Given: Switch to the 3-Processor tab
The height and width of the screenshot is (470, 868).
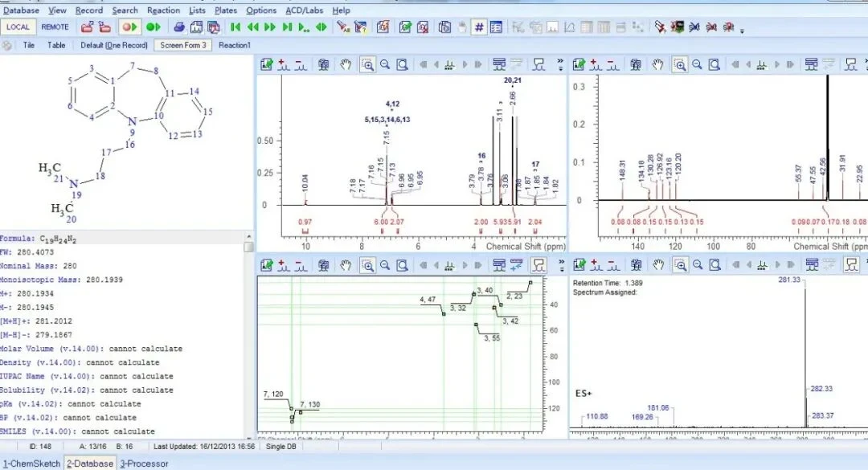Looking at the screenshot, I should coord(145,464).
